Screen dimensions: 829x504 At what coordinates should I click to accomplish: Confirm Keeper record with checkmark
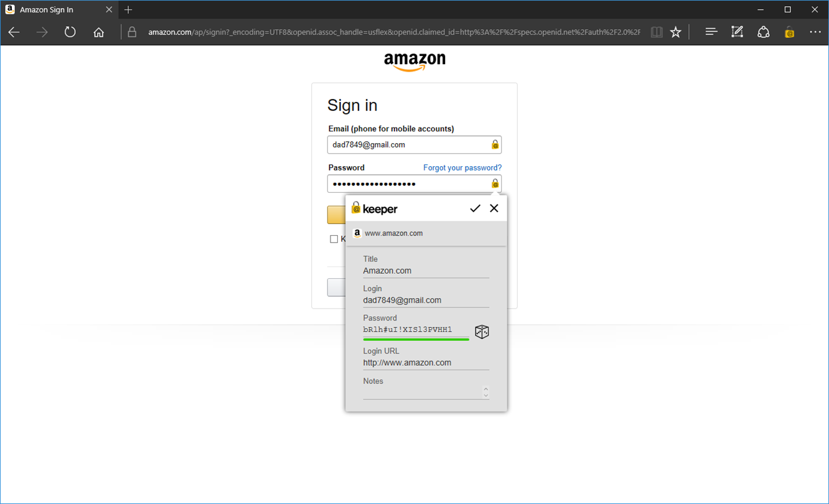pos(475,208)
